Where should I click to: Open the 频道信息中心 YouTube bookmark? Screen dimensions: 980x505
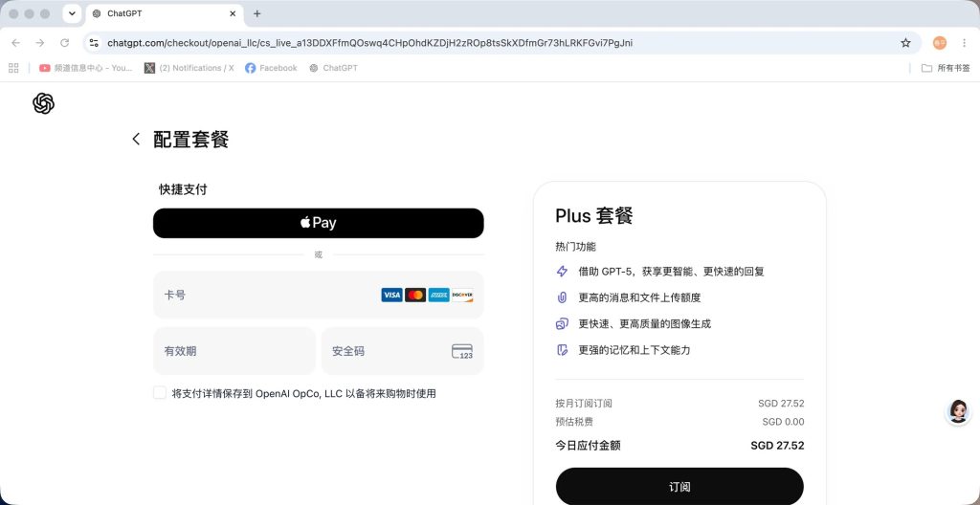click(85, 68)
